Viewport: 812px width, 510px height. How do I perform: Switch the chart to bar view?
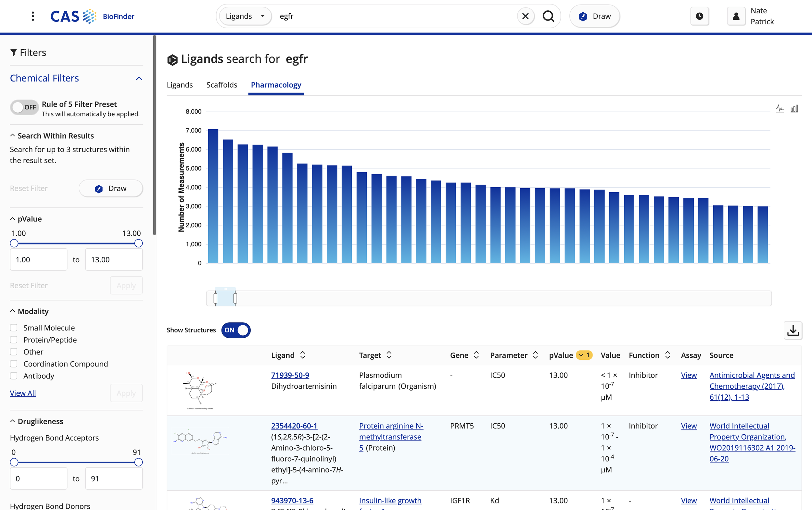point(795,108)
